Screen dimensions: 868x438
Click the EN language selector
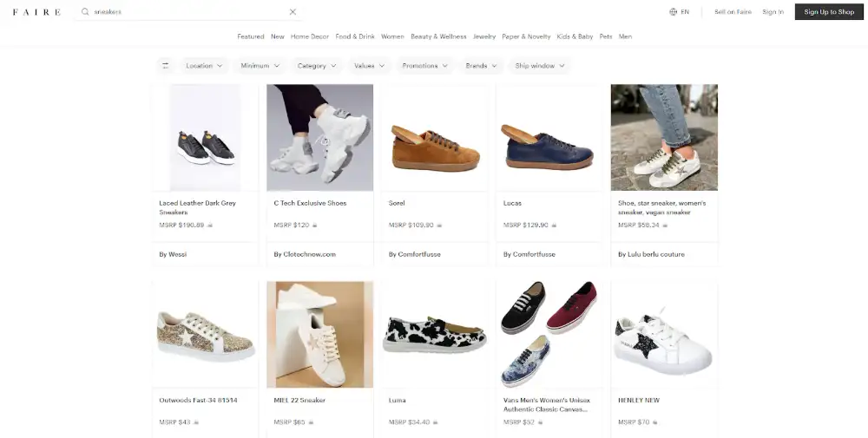685,11
